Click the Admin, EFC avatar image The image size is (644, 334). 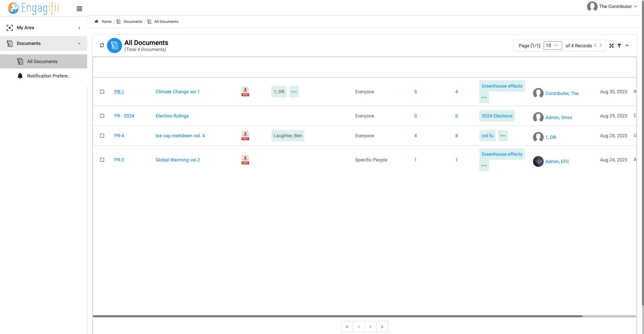point(538,161)
